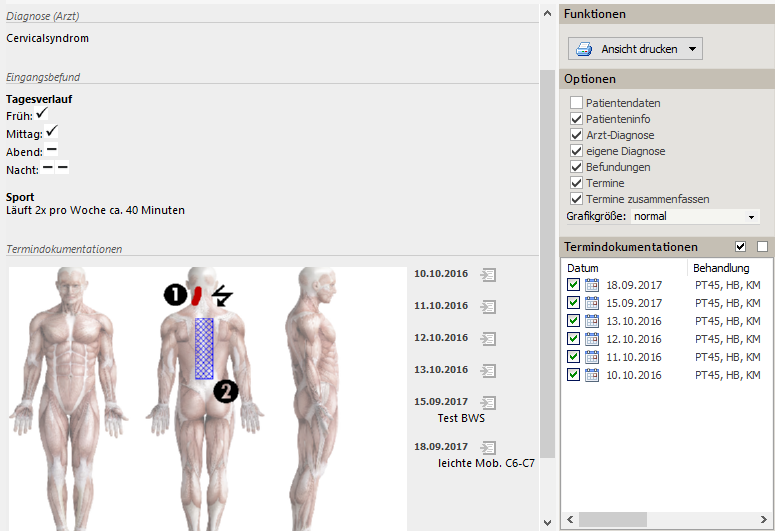Click the lightning pain symbol on body
This screenshot has width=775, height=531.
tap(222, 294)
